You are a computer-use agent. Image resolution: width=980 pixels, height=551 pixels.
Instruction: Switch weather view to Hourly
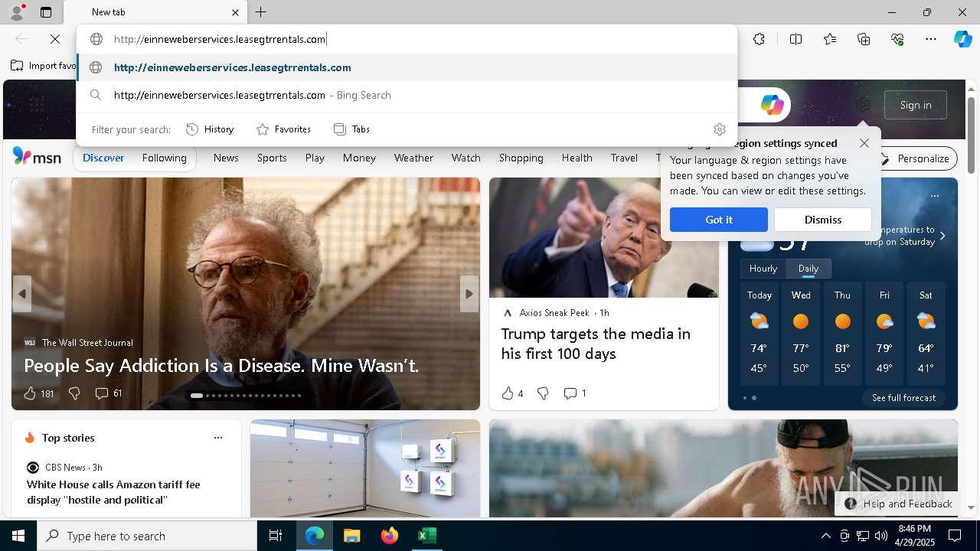[x=763, y=269]
